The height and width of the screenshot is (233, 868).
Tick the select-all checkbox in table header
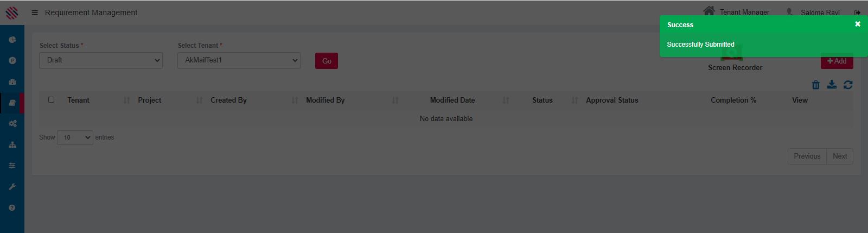coord(52,100)
